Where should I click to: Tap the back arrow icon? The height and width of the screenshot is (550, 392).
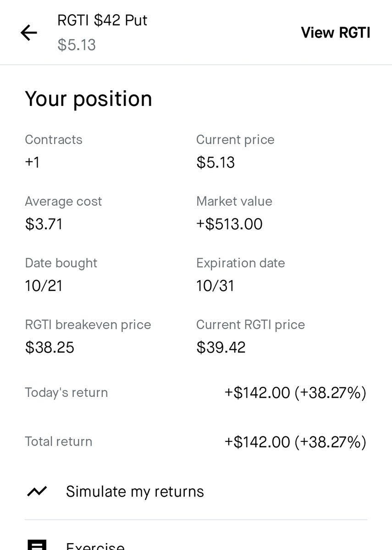[x=28, y=33]
